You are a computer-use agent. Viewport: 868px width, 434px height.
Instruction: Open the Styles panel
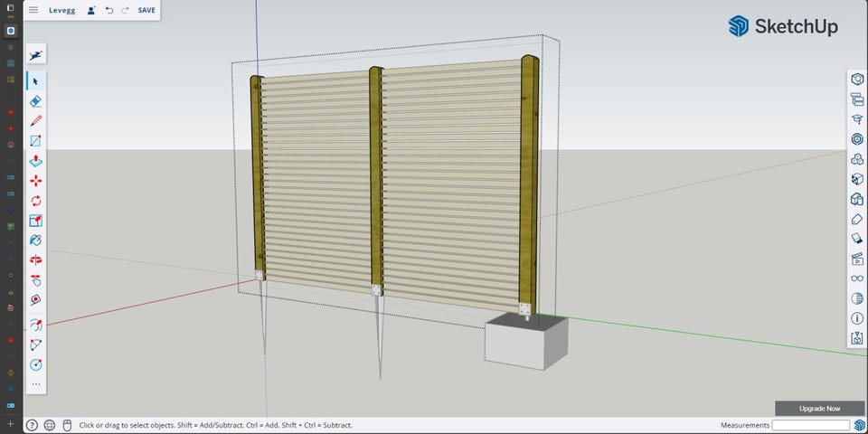[x=857, y=199]
